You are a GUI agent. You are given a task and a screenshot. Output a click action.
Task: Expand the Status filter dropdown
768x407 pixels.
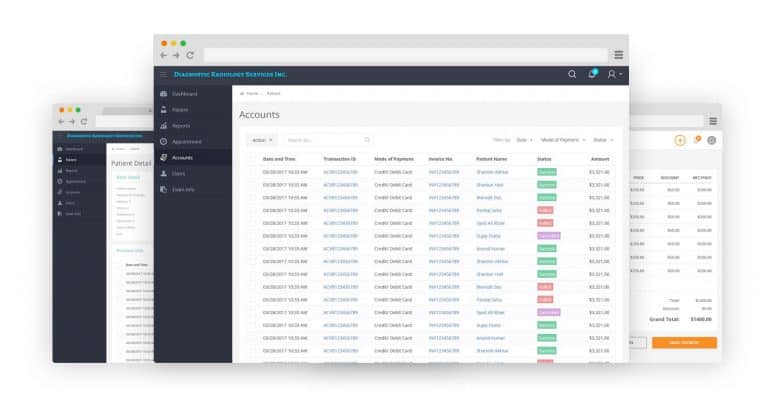click(x=603, y=140)
